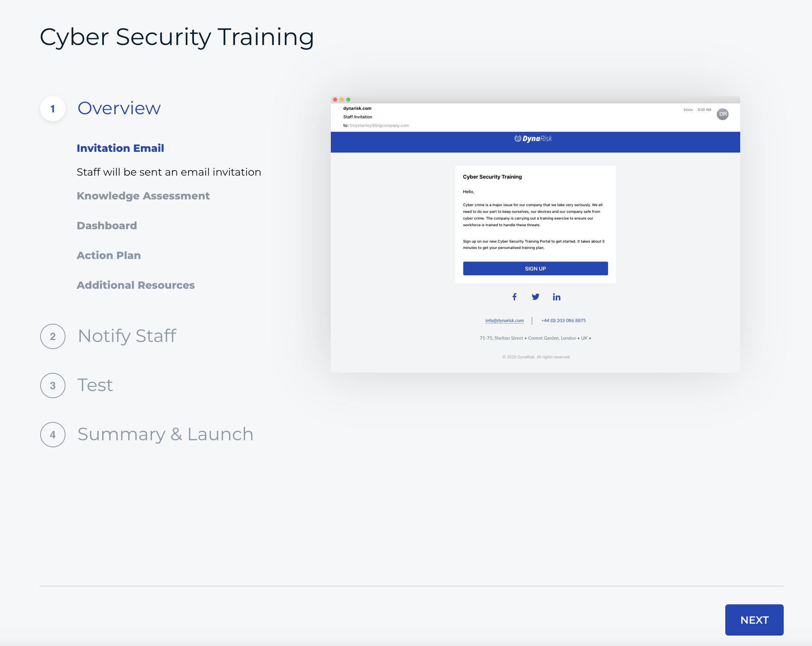Open the Knowledge Assessment section

pyautogui.click(x=143, y=196)
